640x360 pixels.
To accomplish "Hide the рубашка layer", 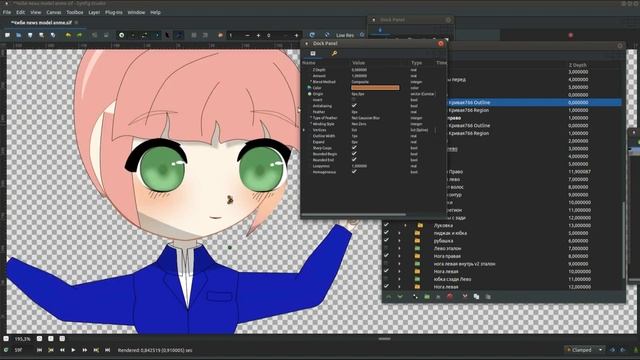I will [386, 241].
